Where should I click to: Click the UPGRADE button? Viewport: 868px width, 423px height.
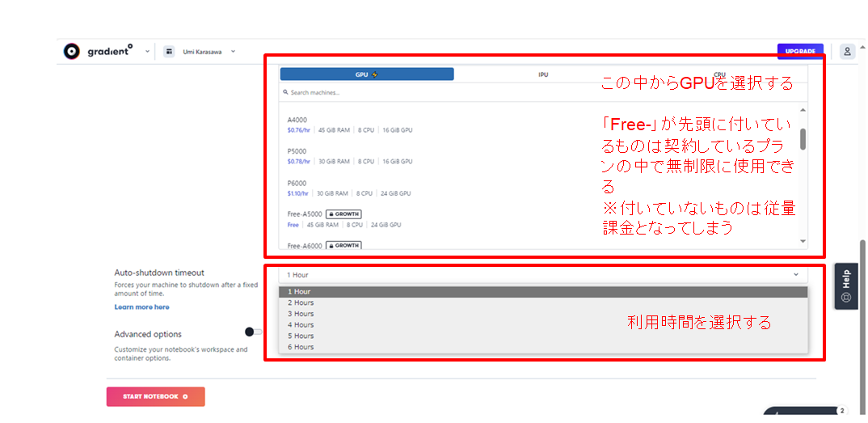click(800, 51)
